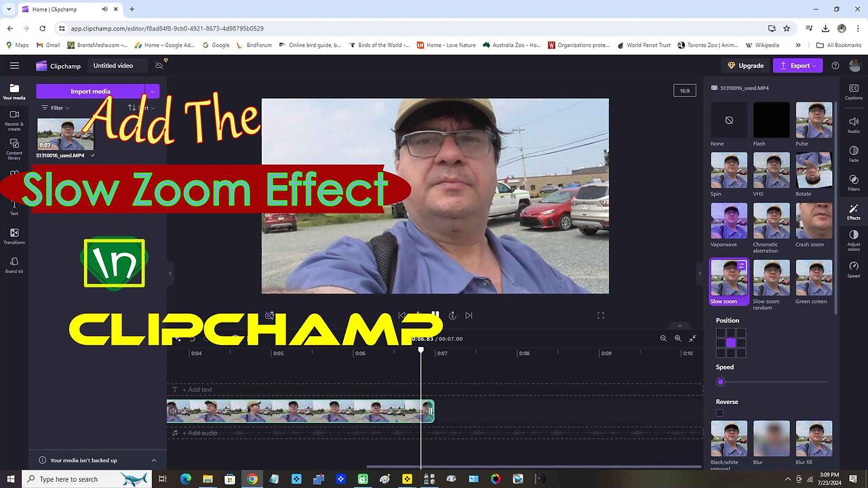
Task: Reload the browser page
Action: pyautogui.click(x=42, y=28)
